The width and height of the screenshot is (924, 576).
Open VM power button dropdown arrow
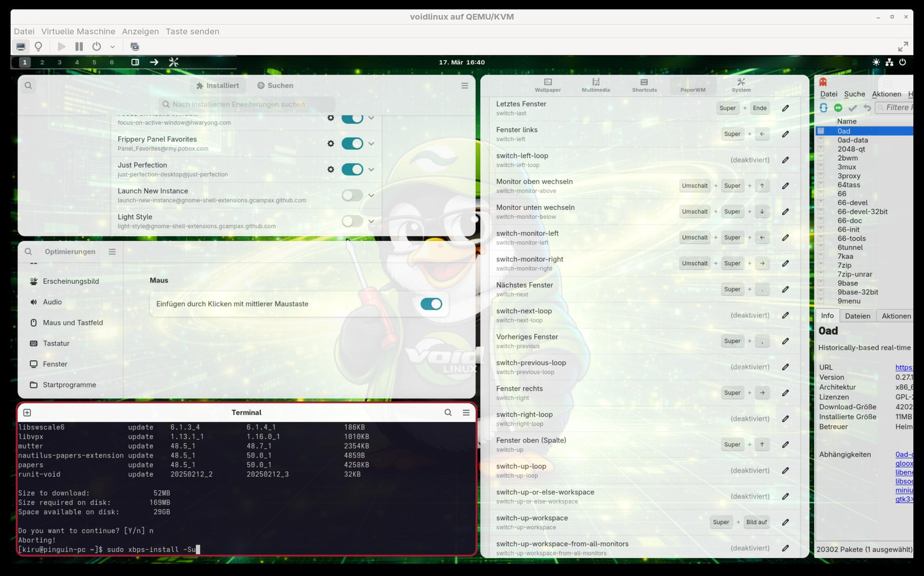coord(113,47)
